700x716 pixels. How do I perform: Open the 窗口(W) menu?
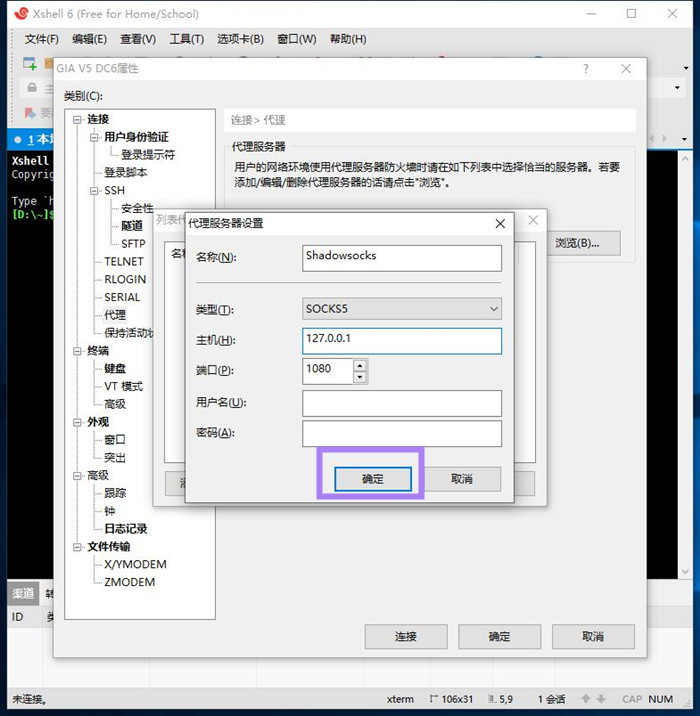(297, 39)
